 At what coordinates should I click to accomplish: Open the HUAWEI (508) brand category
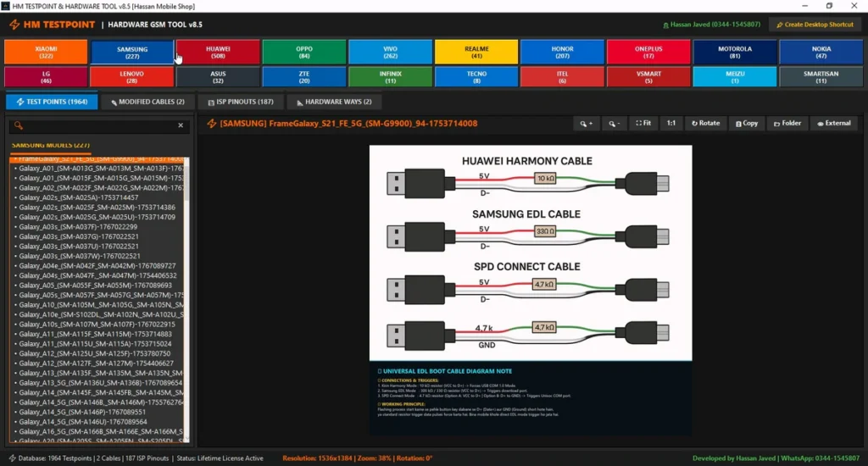tap(218, 52)
